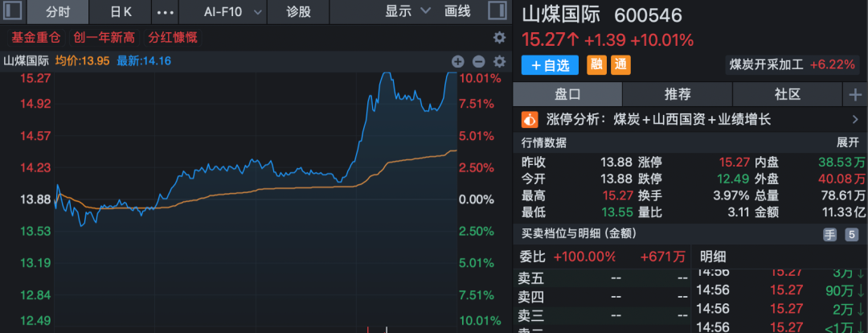Switch to 社区 community tab
868x333 pixels.
(x=787, y=94)
